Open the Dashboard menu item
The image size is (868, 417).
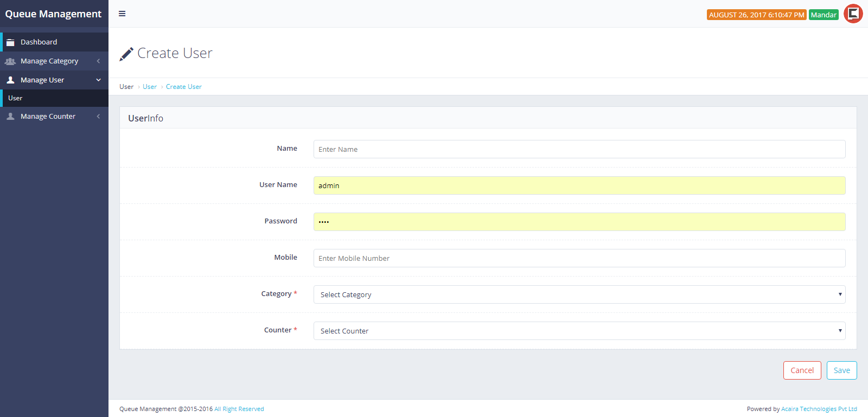click(x=39, y=42)
